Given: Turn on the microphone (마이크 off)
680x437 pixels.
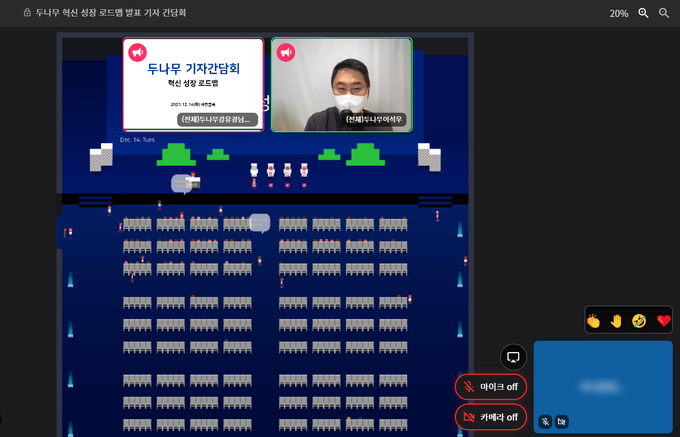Looking at the screenshot, I should coord(490,386).
